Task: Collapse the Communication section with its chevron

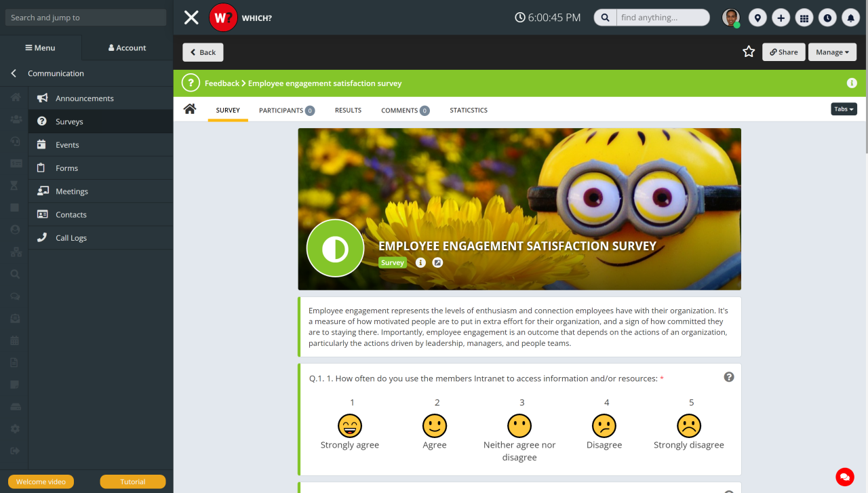Action: [13, 73]
